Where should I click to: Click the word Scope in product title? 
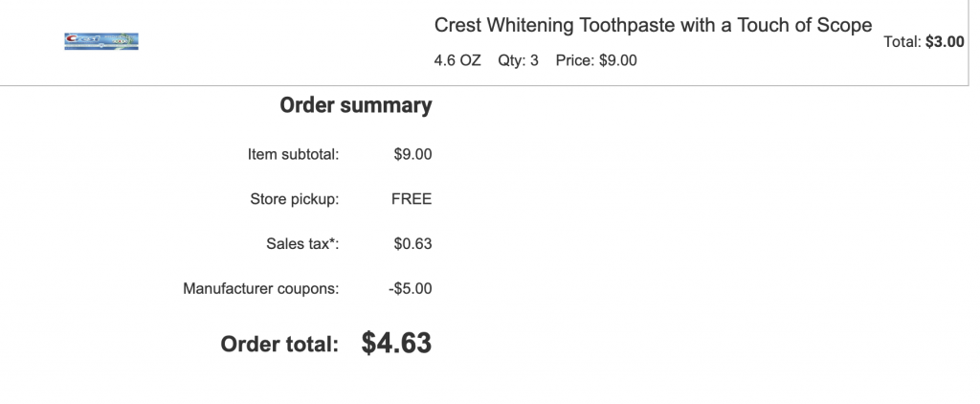click(844, 26)
